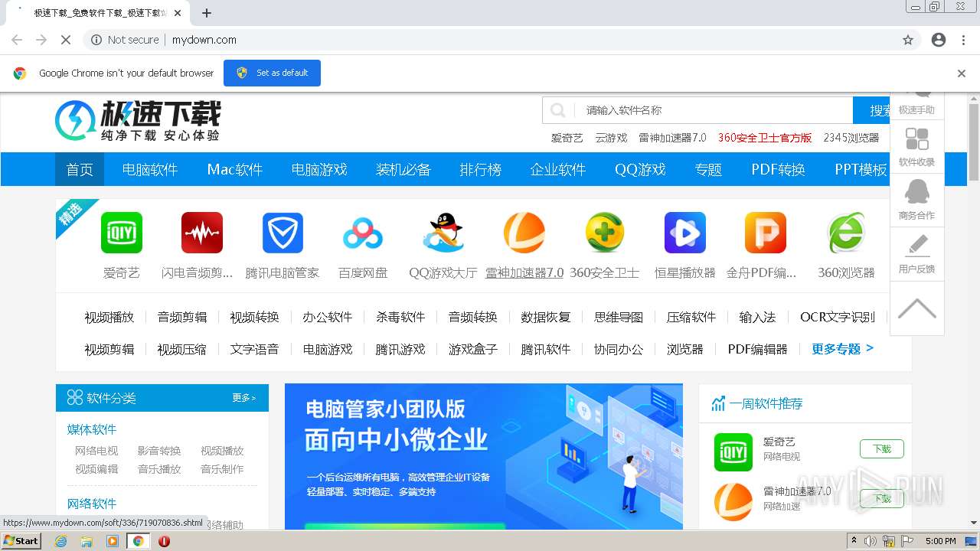Click Set as default button
The height and width of the screenshot is (551, 980).
point(272,73)
